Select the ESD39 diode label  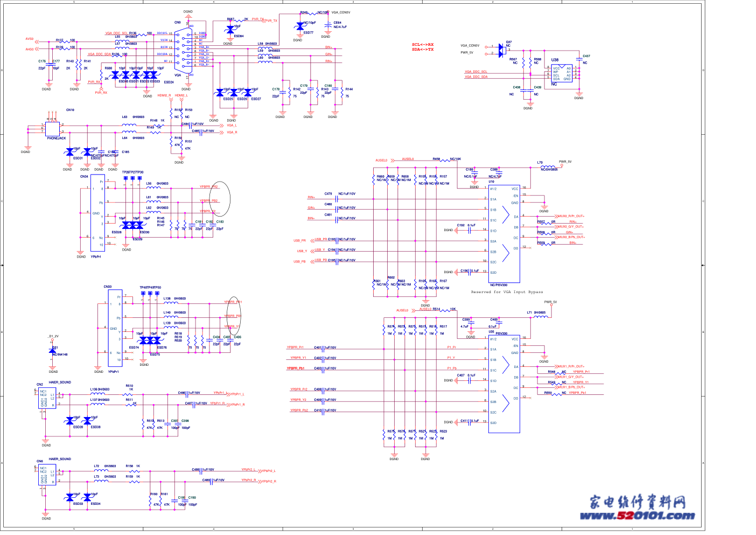[x=78, y=427]
